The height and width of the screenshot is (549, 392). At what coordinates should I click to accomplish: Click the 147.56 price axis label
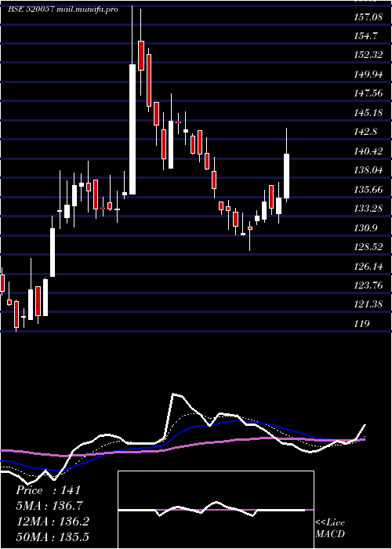(x=367, y=93)
